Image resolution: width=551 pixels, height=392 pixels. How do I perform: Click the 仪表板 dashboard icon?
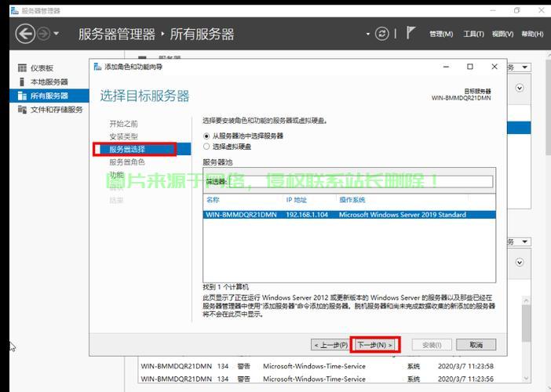[22, 67]
